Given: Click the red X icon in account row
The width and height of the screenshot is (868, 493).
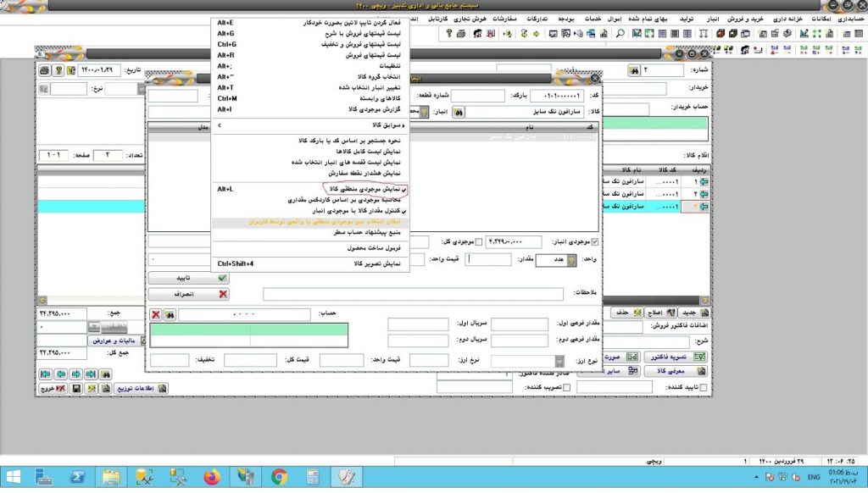Looking at the screenshot, I should pos(156,315).
